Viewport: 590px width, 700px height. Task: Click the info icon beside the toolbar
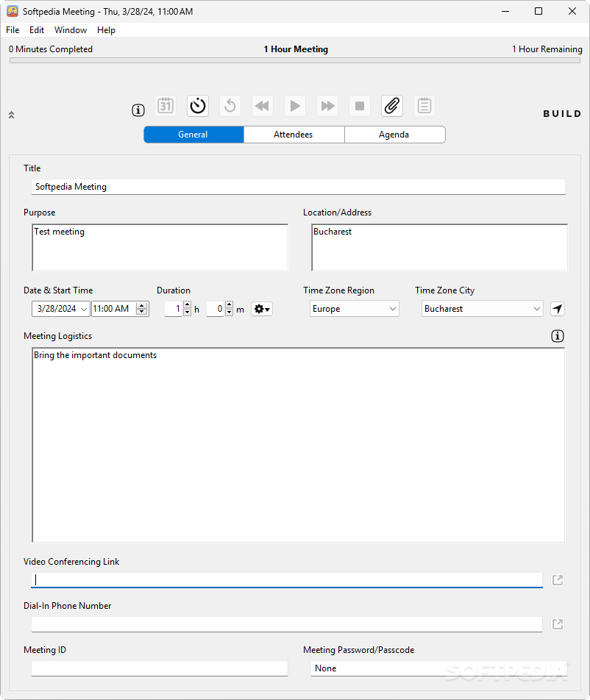tap(138, 110)
